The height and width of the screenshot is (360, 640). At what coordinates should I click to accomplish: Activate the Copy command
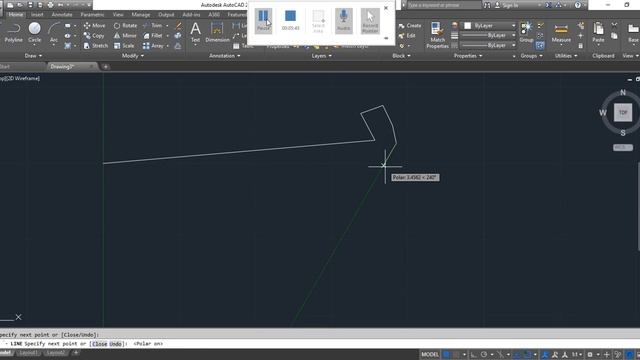[x=94, y=36]
